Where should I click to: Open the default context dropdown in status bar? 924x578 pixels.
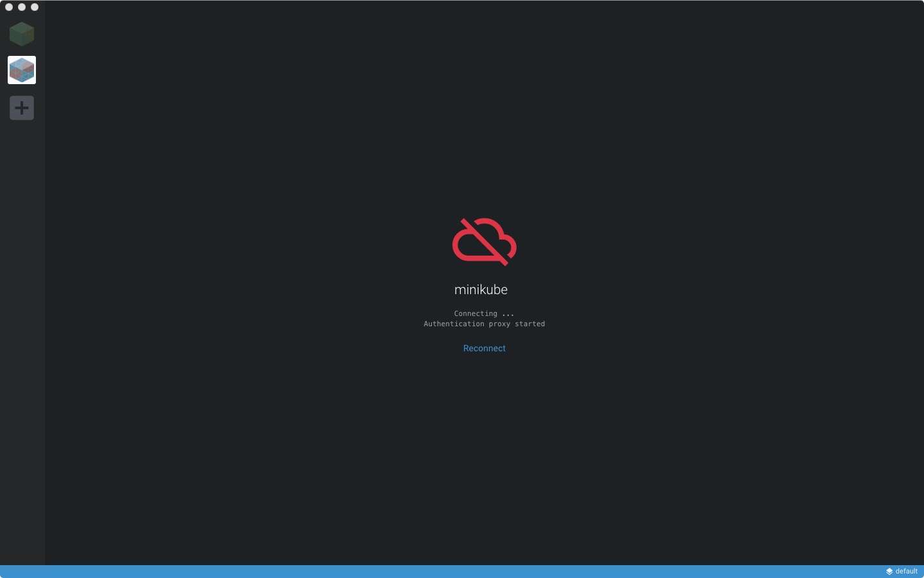pos(901,571)
